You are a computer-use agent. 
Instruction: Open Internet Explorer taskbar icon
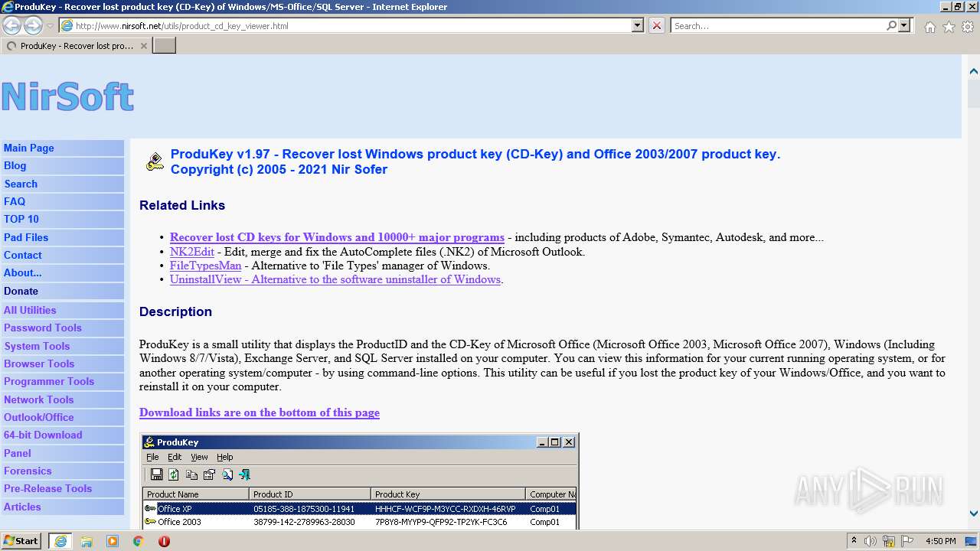point(60,541)
